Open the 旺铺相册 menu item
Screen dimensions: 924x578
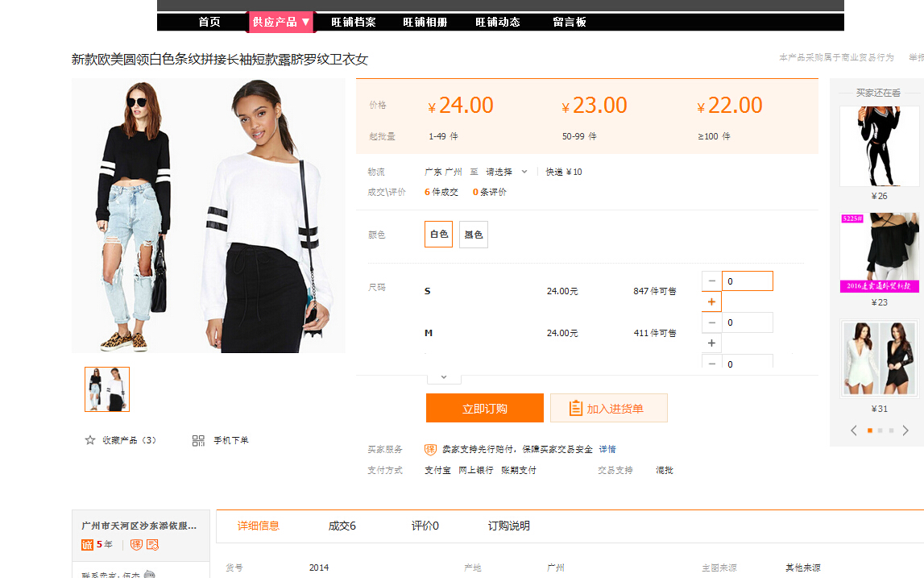pyautogui.click(x=425, y=22)
